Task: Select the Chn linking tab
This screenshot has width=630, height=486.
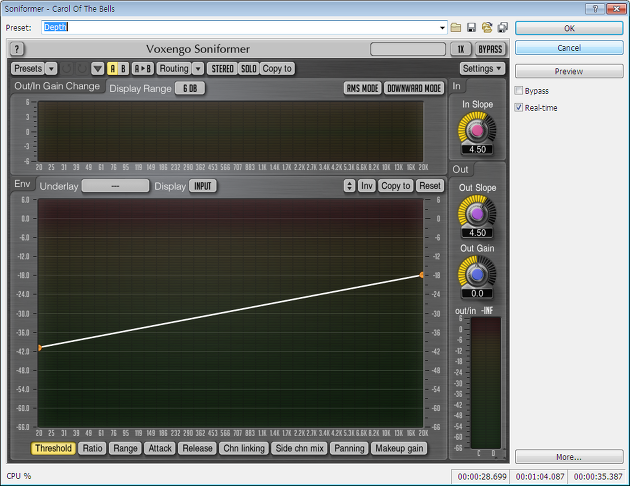Action: (x=244, y=448)
